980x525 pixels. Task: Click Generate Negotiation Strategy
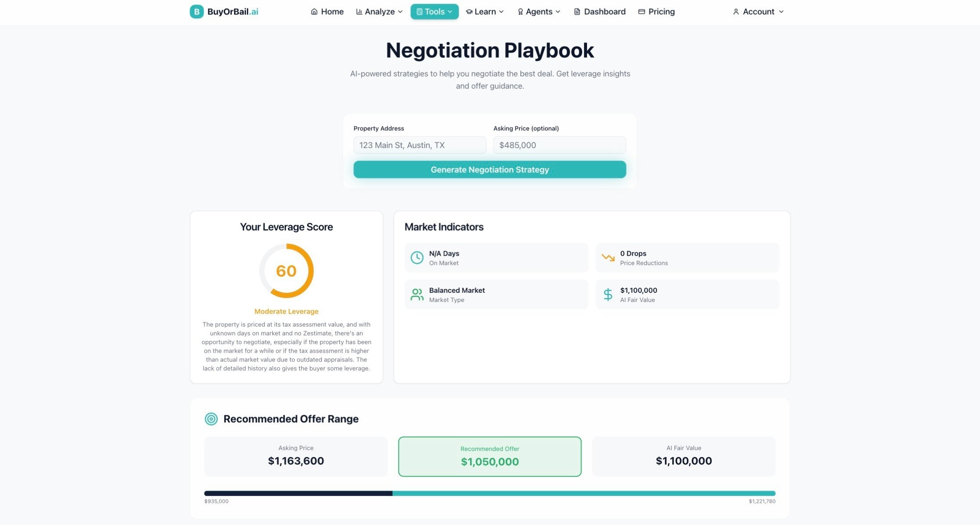pyautogui.click(x=490, y=169)
